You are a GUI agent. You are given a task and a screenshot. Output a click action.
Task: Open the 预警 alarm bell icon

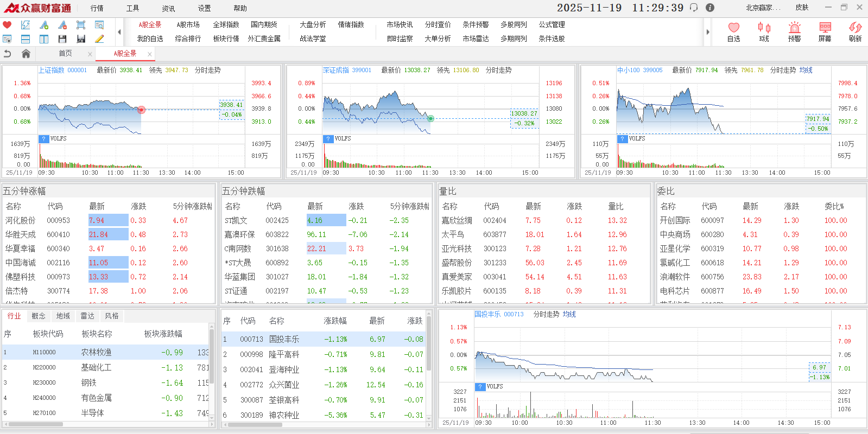794,31
